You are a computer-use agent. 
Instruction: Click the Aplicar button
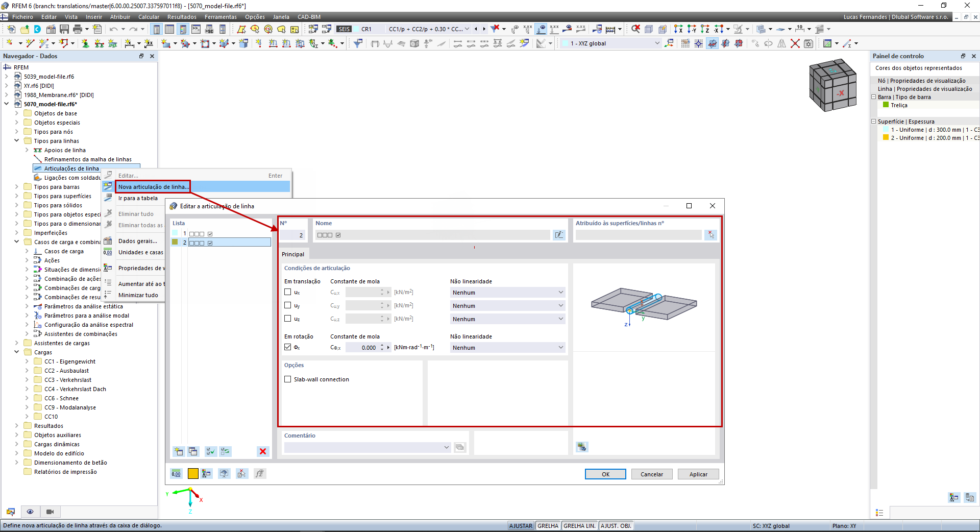[698, 474]
